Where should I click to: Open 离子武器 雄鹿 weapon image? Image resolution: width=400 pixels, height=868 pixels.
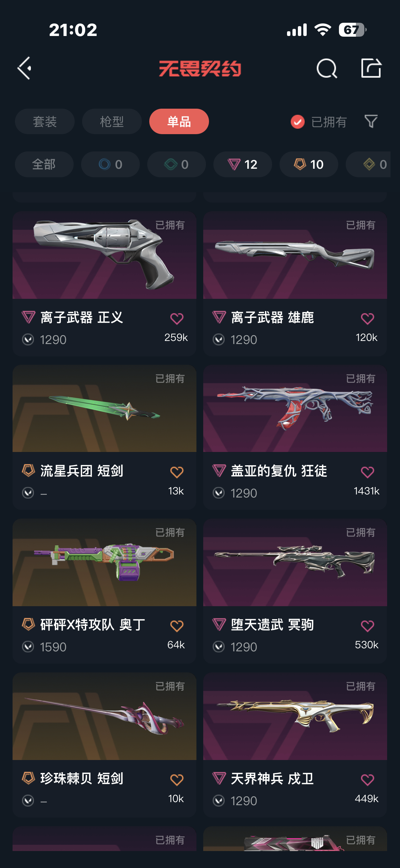coord(295,255)
